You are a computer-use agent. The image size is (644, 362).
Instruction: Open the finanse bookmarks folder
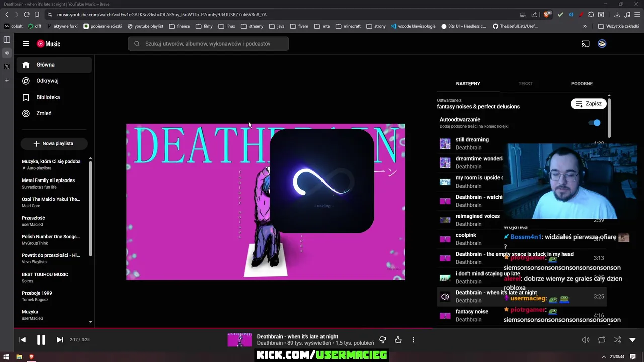pos(179,26)
